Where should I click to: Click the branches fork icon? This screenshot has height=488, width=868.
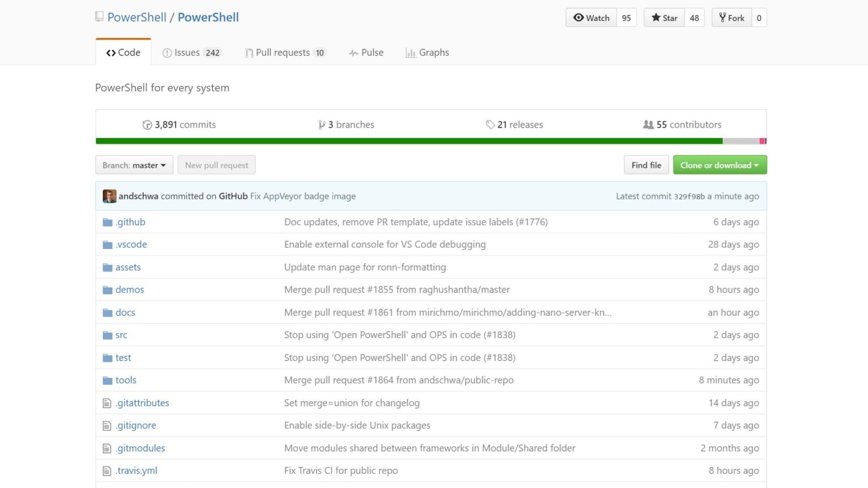(x=322, y=125)
